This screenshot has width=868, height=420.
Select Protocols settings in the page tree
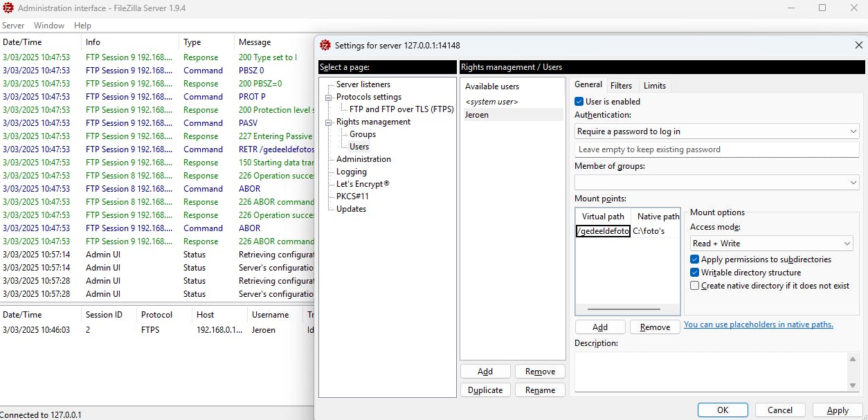pyautogui.click(x=369, y=97)
